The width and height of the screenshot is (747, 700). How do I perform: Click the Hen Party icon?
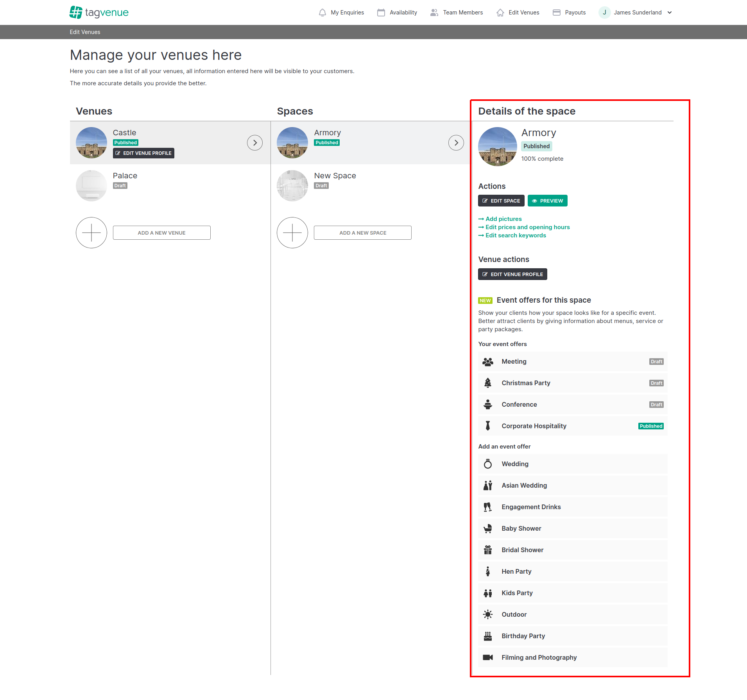pos(488,572)
